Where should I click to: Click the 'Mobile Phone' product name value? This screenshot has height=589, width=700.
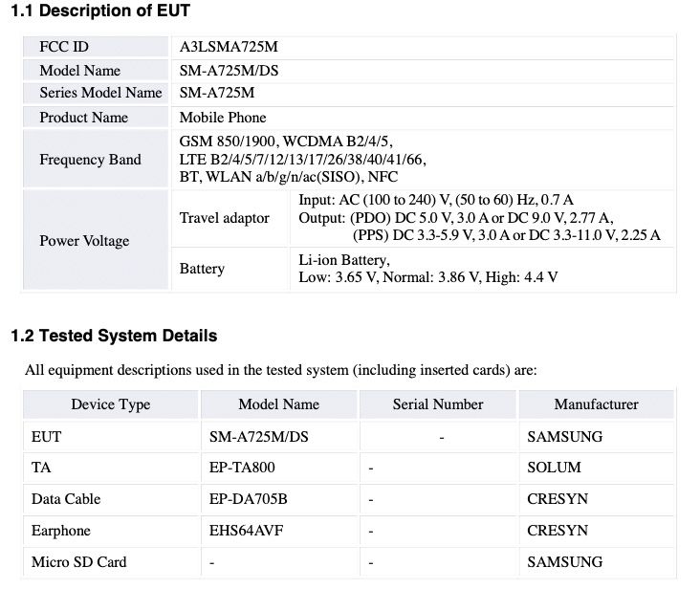click(223, 118)
